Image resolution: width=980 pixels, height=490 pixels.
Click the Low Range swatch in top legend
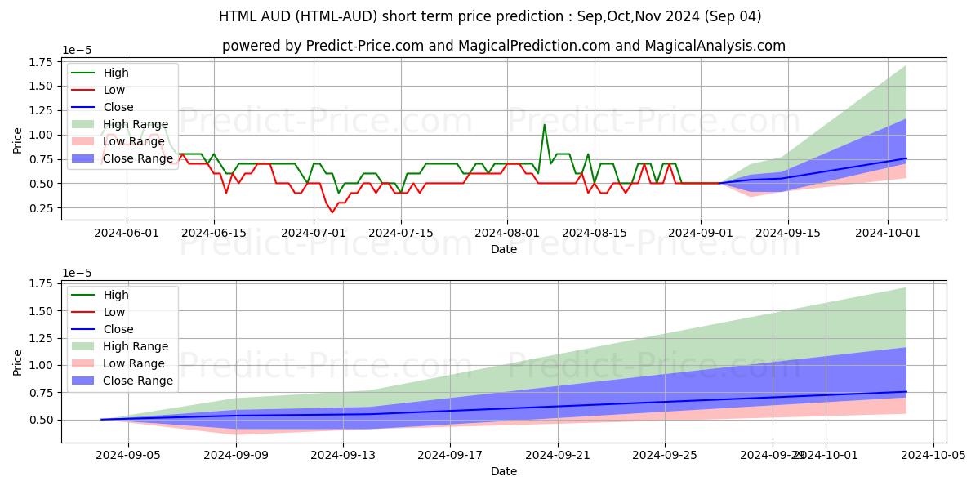(x=84, y=141)
